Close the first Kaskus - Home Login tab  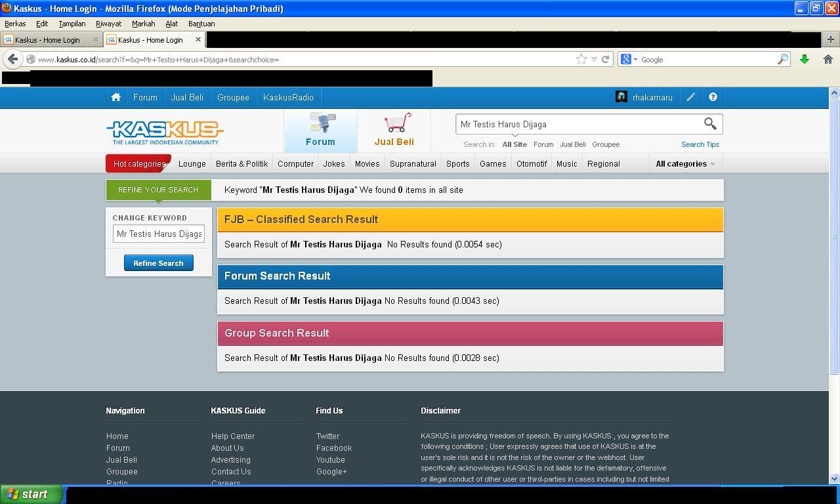click(96, 39)
